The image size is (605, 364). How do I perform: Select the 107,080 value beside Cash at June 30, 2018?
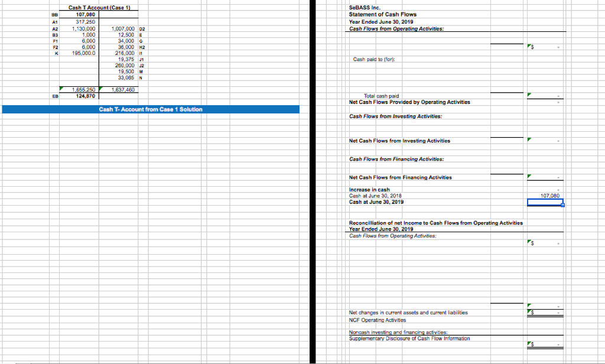point(550,196)
